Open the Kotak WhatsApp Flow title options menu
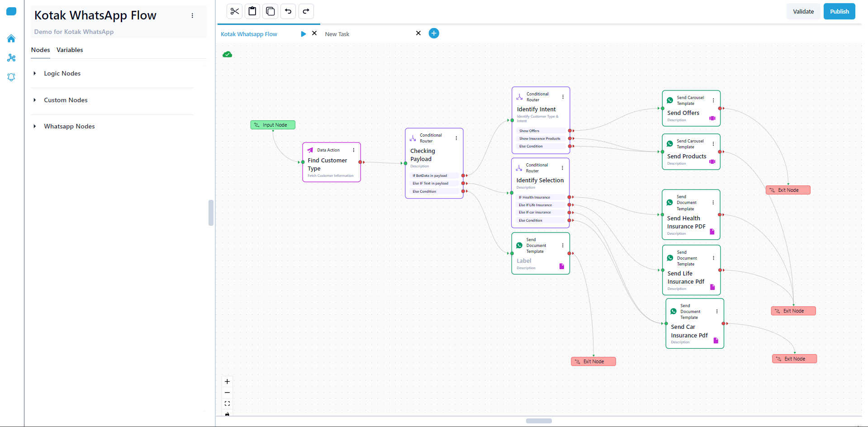 [x=192, y=15]
